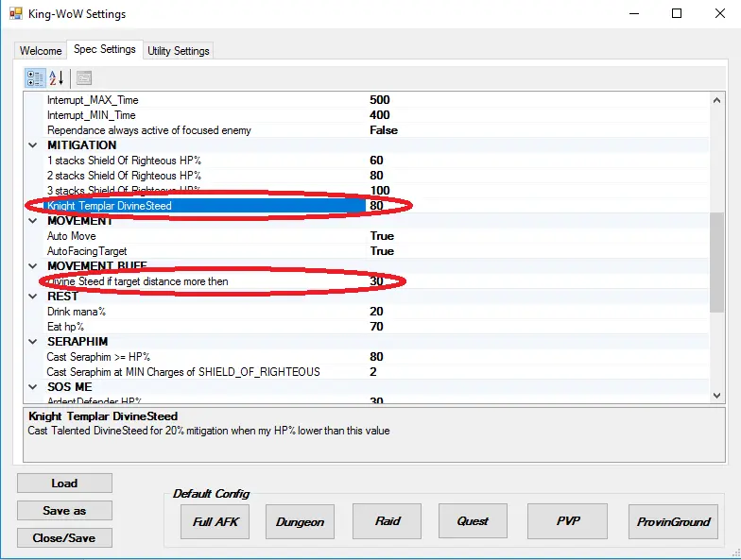Collapse the SOS ME category
The height and width of the screenshot is (560, 741).
32,387
